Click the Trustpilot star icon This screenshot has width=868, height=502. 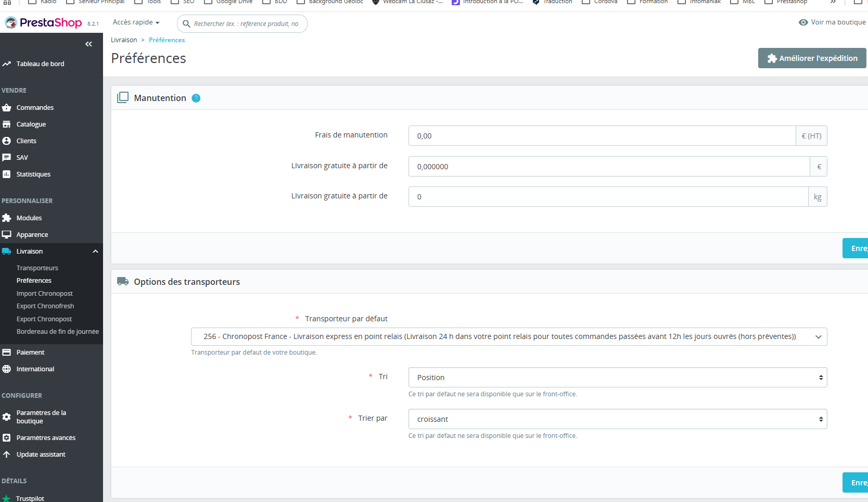6,498
